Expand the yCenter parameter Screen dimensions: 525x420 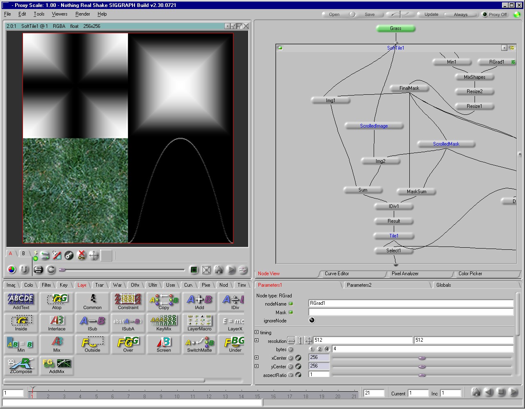click(257, 366)
